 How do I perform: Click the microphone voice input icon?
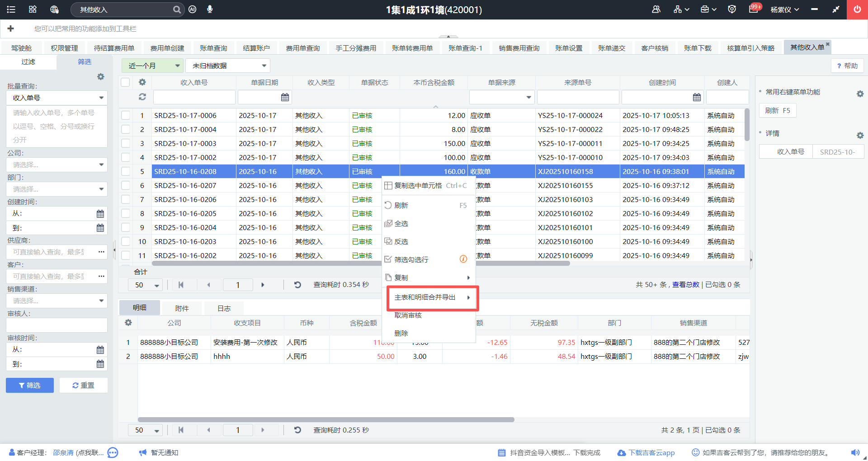point(209,9)
